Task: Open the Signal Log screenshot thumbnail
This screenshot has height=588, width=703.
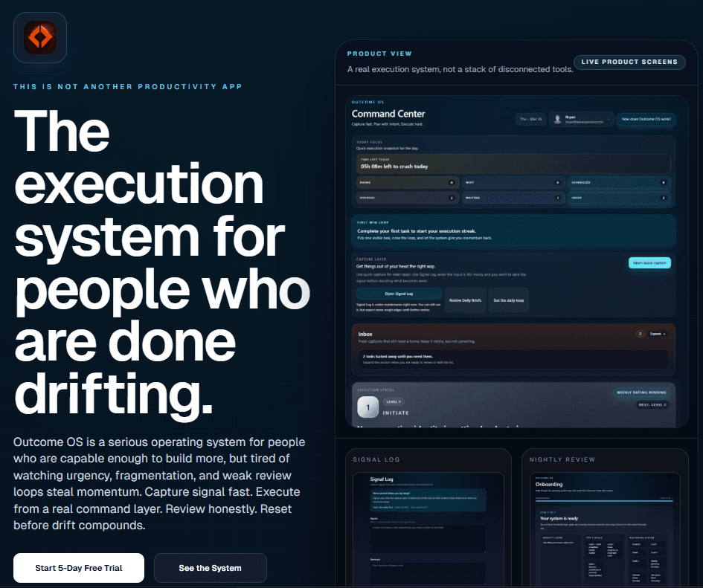Action: (428, 530)
